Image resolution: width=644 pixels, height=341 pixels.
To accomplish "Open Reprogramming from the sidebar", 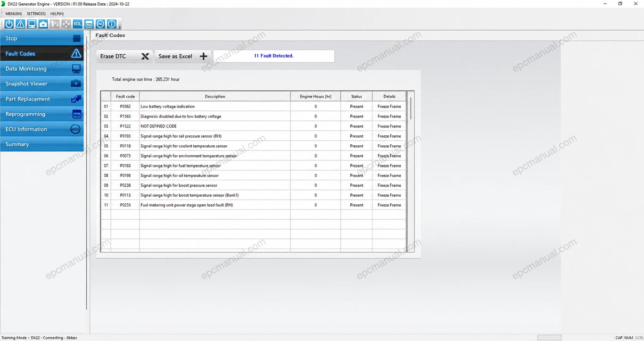I will tap(42, 114).
